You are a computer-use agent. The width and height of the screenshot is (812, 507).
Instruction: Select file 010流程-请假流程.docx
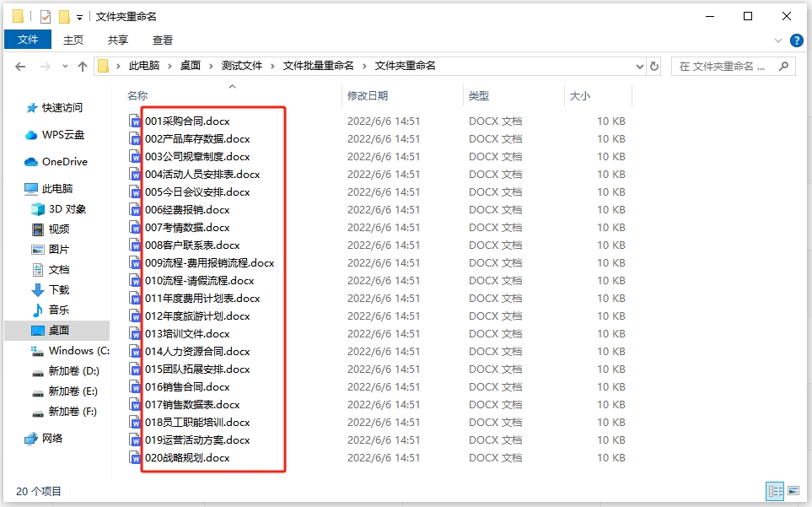click(199, 281)
